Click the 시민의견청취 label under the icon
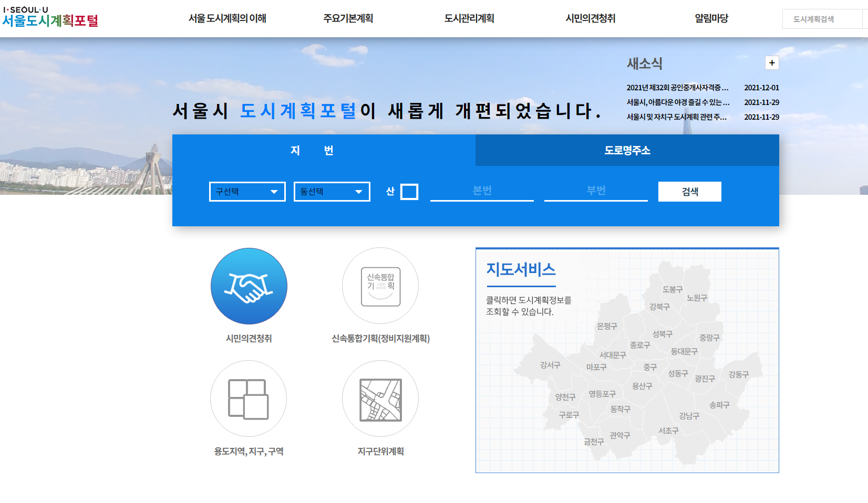This screenshot has width=868, height=503. (249, 339)
